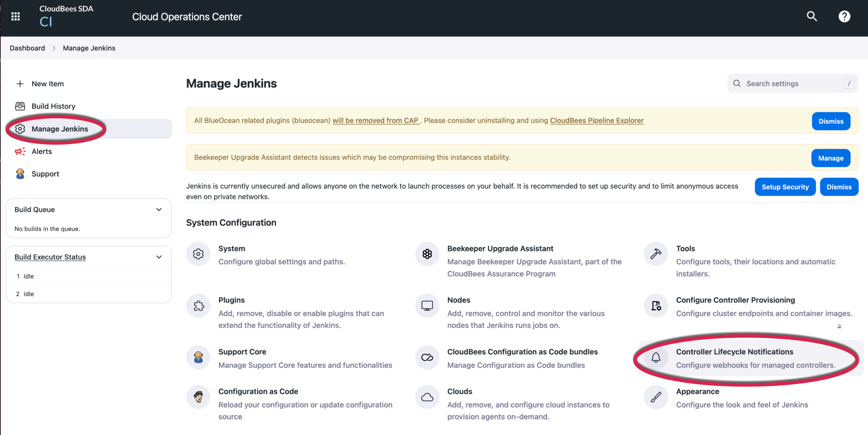Click the Alerts megaphone icon
The width and height of the screenshot is (868, 435).
(20, 151)
